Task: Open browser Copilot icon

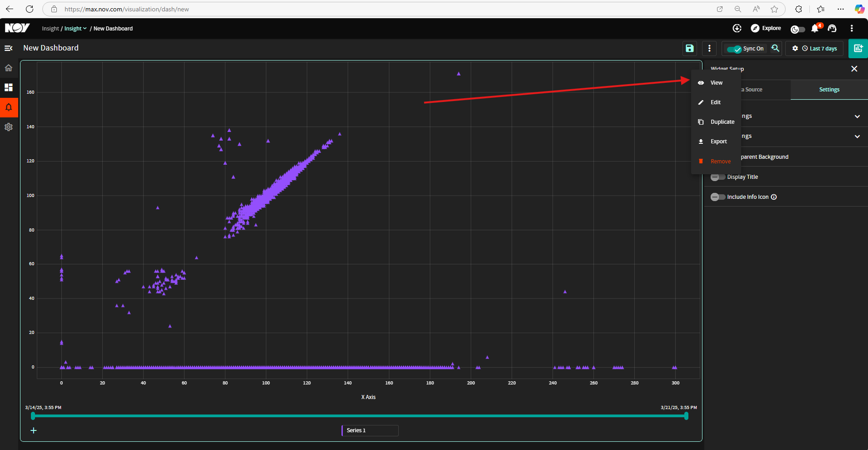Action: pos(859,9)
